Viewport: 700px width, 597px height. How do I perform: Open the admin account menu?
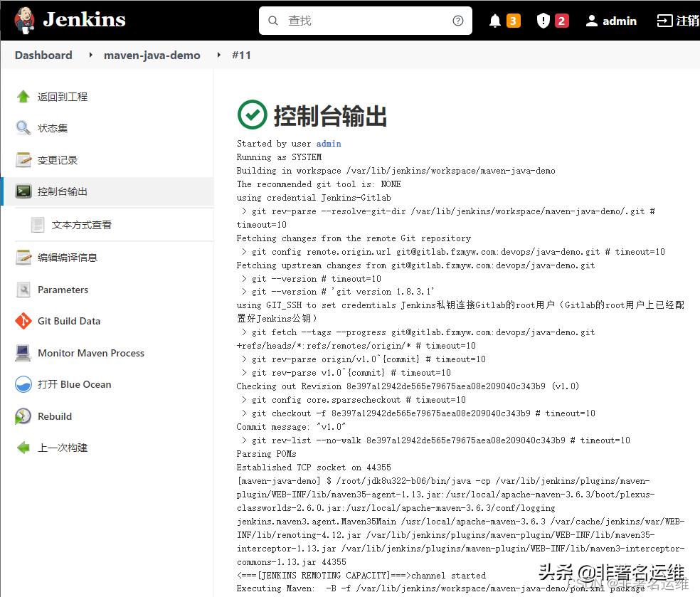tap(610, 21)
